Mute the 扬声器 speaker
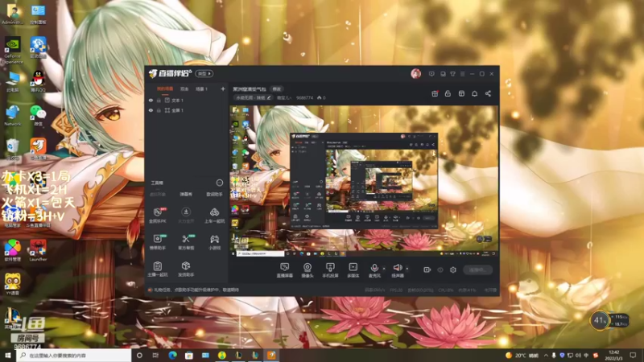The width and height of the screenshot is (644, 362). [x=397, y=270]
